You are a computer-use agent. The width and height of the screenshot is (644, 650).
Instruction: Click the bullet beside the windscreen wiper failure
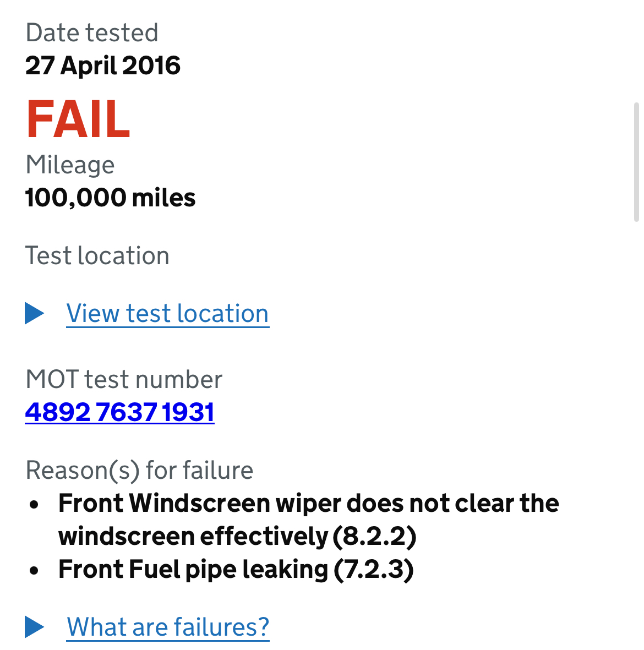point(34,505)
